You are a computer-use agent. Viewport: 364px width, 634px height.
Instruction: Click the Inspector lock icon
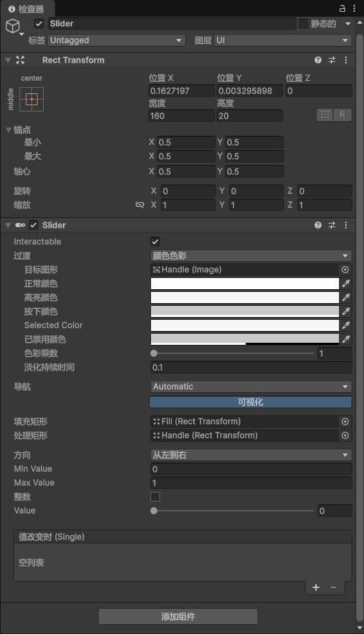coord(342,8)
